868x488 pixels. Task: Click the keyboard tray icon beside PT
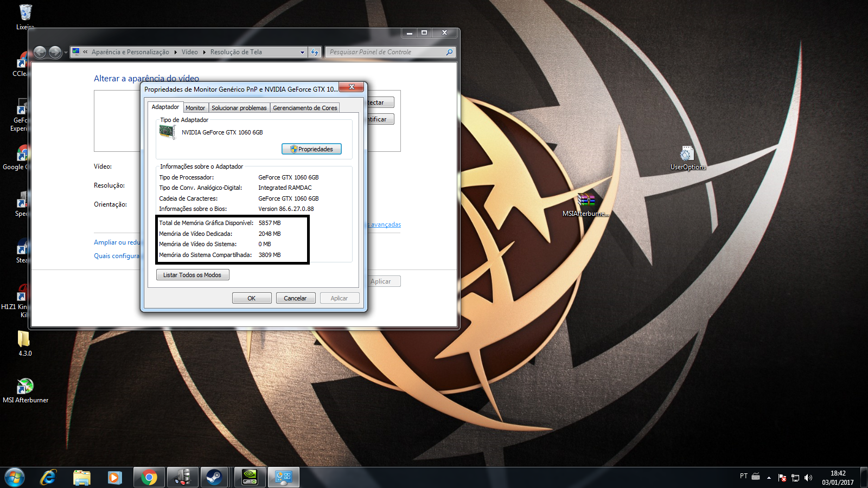[756, 476]
